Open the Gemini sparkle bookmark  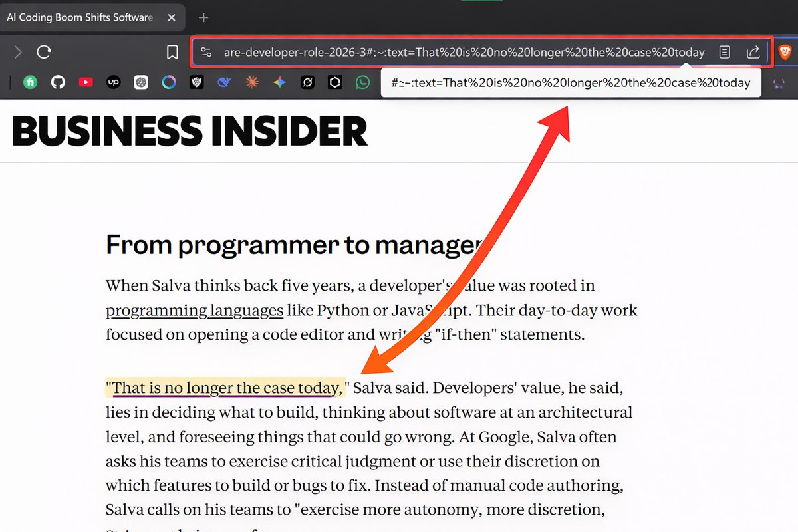[279, 82]
